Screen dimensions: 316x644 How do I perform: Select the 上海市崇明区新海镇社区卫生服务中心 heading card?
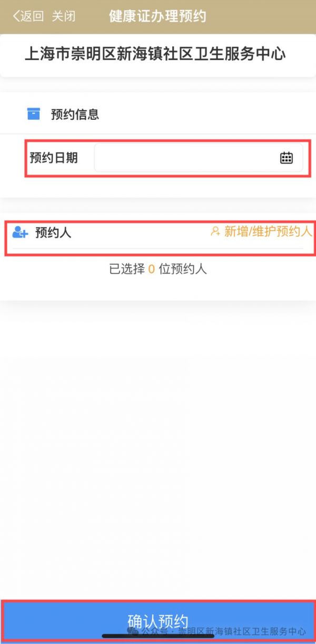[158, 54]
